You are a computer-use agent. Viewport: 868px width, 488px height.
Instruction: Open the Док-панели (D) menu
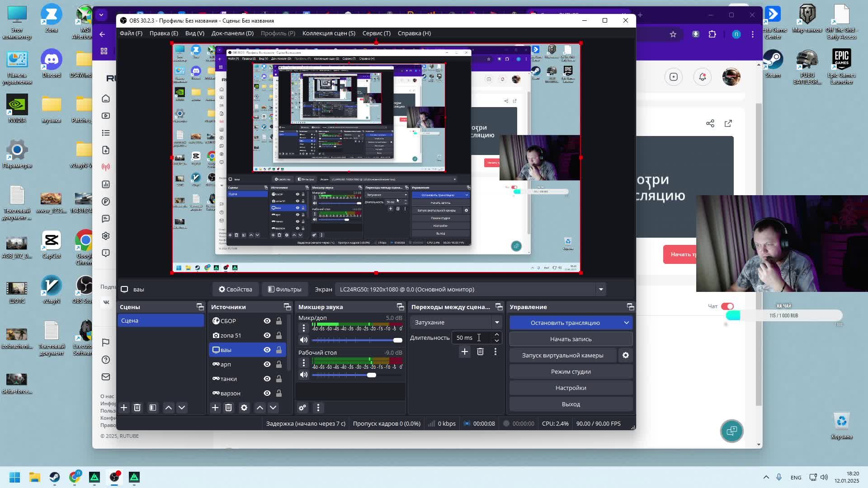point(232,33)
